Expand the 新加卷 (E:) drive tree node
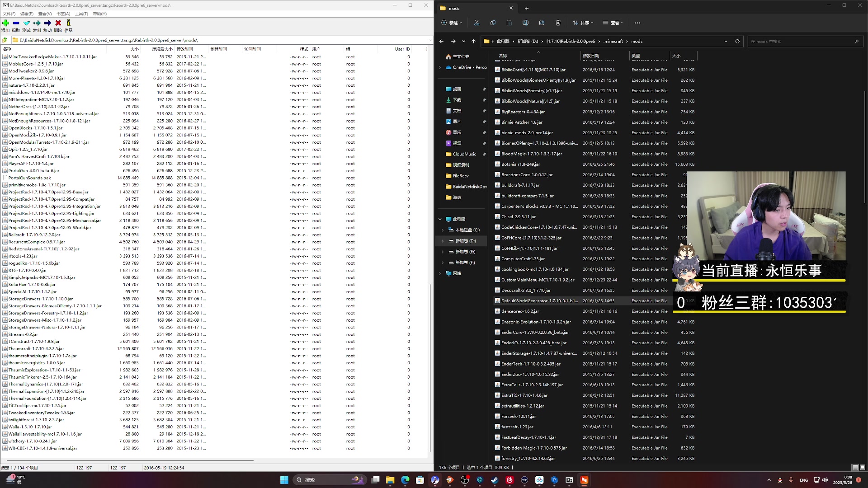Image resolution: width=868 pixels, height=488 pixels. coord(443,252)
